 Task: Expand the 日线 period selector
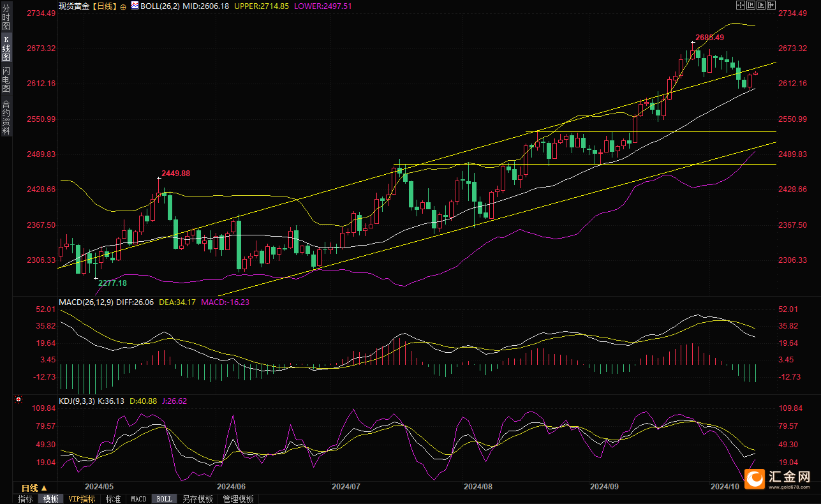click(x=34, y=487)
